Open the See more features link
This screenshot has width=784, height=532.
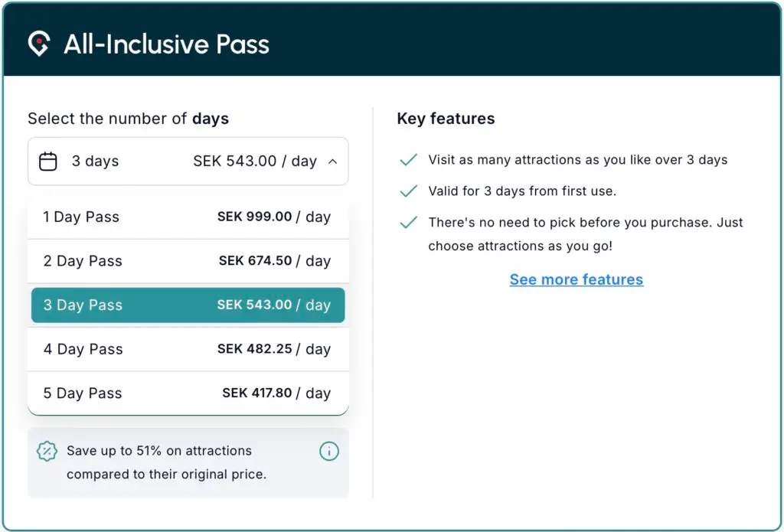point(576,279)
